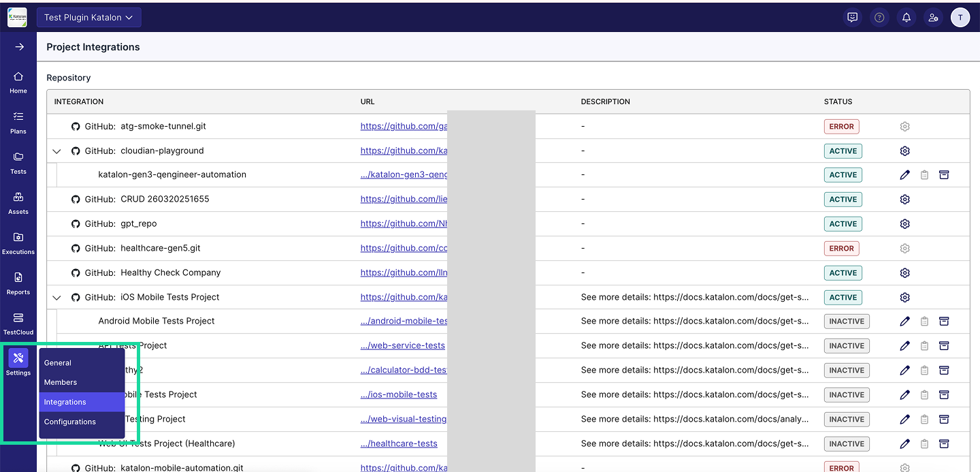Viewport: 980px width, 472px height.
Task: Edit the calculator-bdd-tests row with the pencil
Action: pyautogui.click(x=904, y=371)
